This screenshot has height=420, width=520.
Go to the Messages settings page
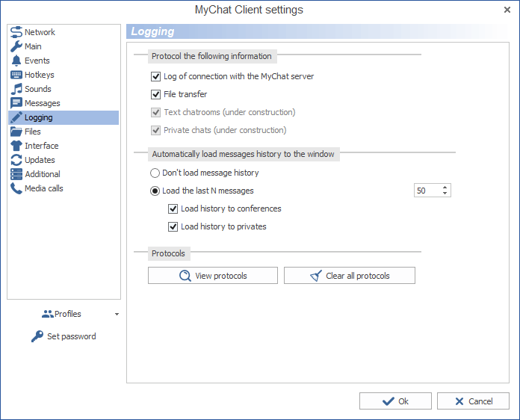(x=42, y=103)
